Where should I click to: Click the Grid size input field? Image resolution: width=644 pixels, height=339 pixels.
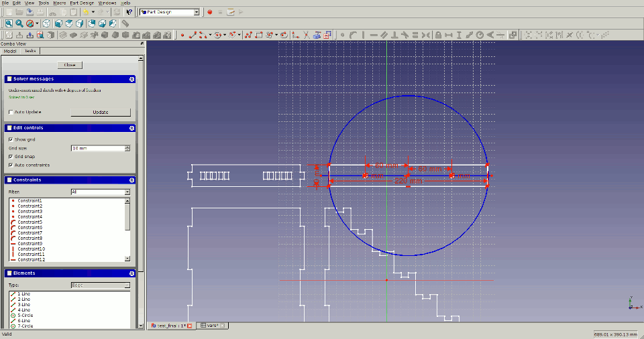(98, 148)
